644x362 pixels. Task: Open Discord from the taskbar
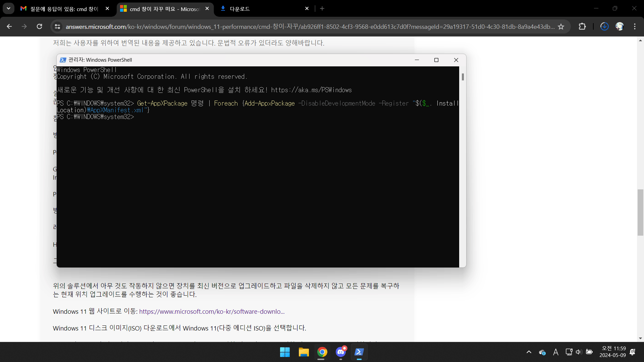click(341, 352)
